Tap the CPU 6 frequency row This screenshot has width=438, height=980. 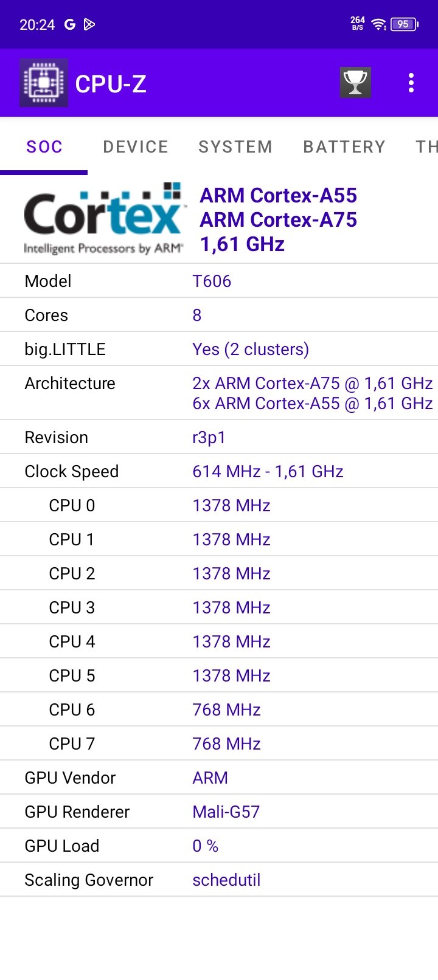219,709
